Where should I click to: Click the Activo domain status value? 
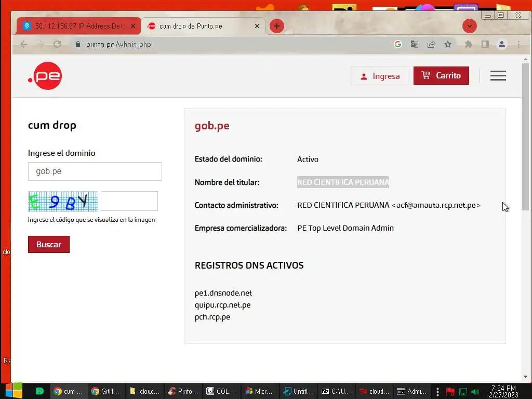tap(308, 159)
